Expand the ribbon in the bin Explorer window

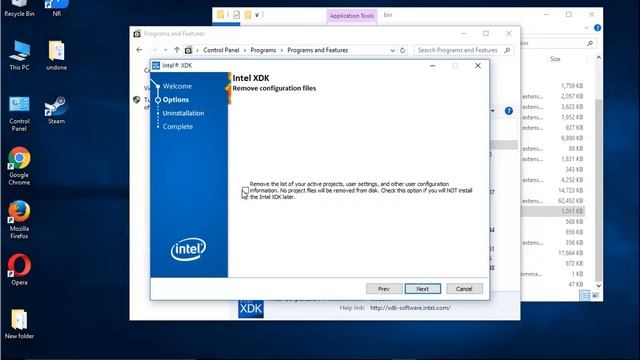click(587, 28)
